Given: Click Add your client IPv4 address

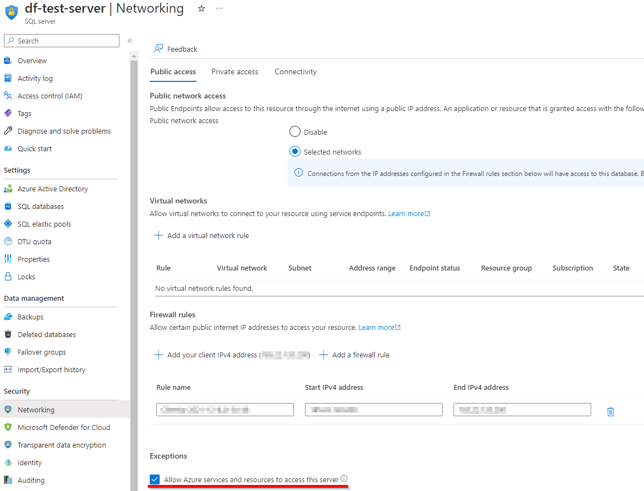Looking at the screenshot, I should pyautogui.click(x=232, y=355).
